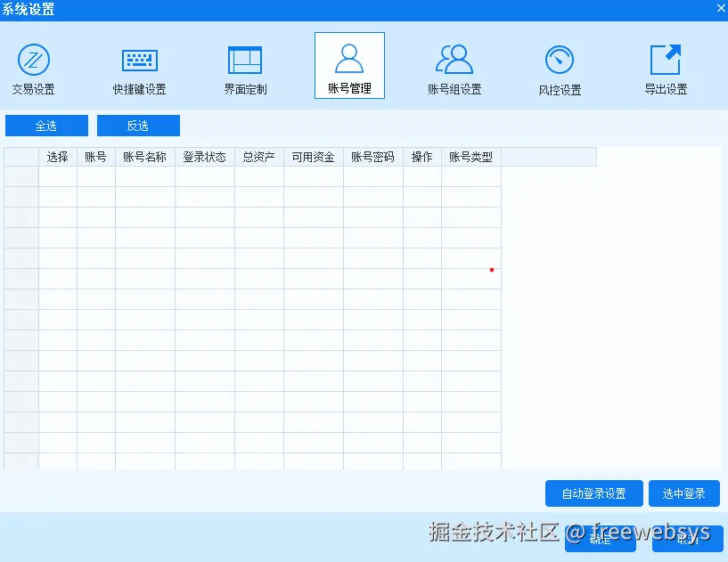
Task: Select the 快捷键设置 keyboard shortcut settings icon
Action: [x=139, y=65]
